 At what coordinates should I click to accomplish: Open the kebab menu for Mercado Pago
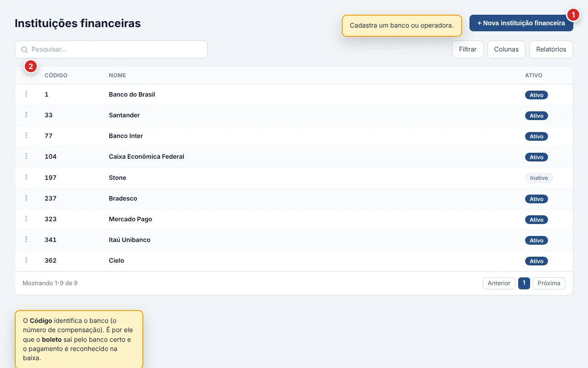pos(26,218)
